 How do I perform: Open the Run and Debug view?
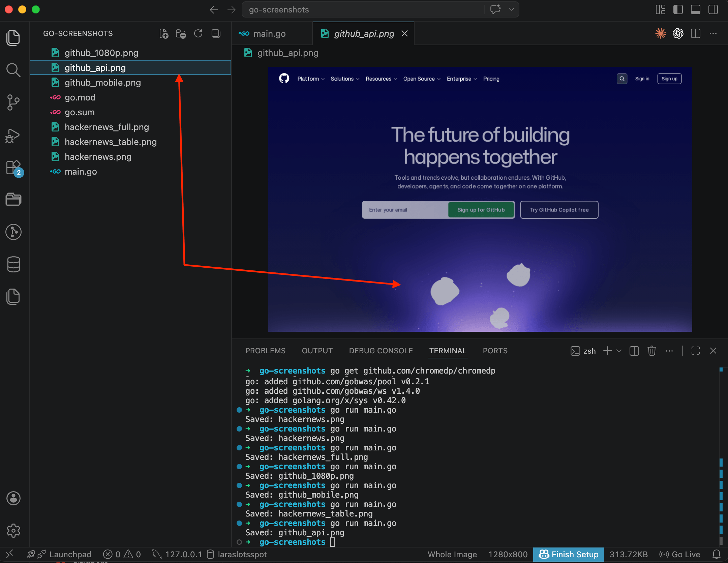tap(13, 136)
